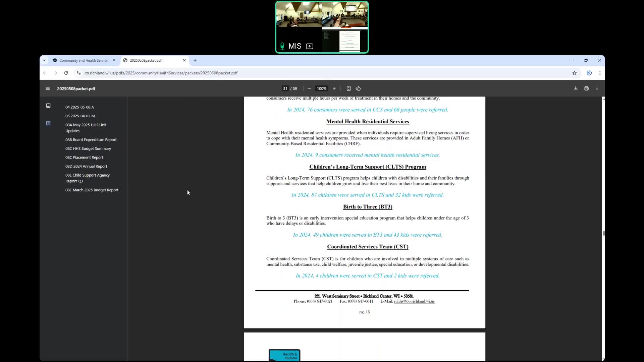Print the PDF document
Screen dimensions: 644x362
586,88
